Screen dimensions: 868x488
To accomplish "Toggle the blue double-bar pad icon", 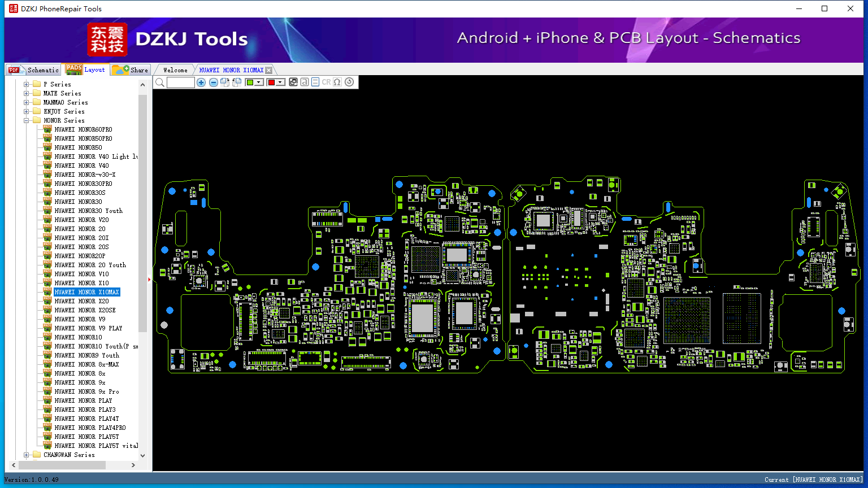I will click(x=315, y=82).
